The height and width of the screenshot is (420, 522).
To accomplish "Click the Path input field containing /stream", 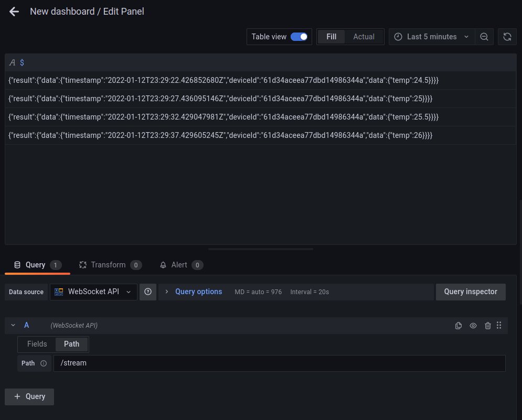I will pyautogui.click(x=279, y=363).
